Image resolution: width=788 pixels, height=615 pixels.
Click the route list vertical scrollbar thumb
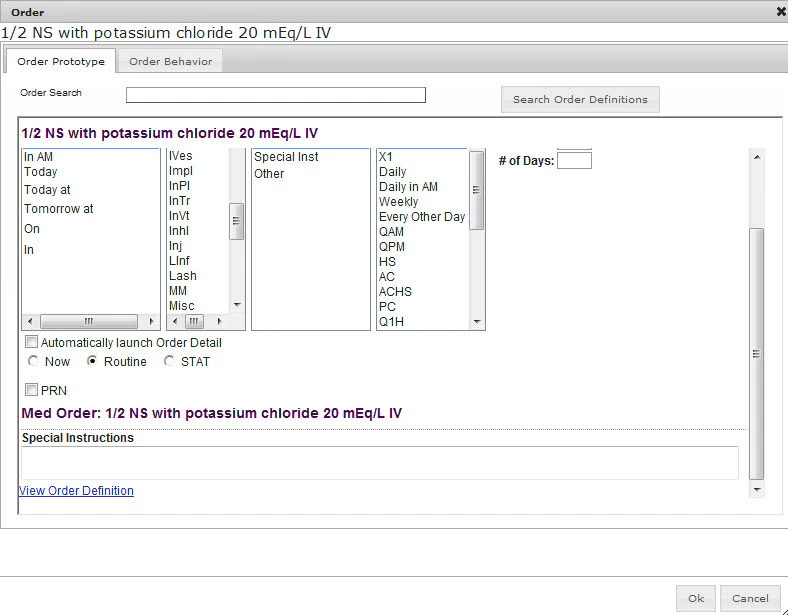pos(237,222)
